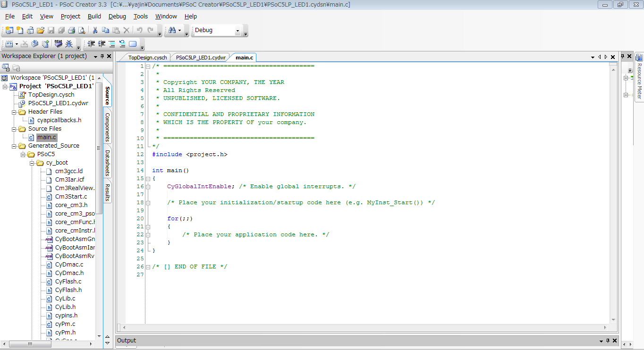Open the Debug menu

click(117, 16)
